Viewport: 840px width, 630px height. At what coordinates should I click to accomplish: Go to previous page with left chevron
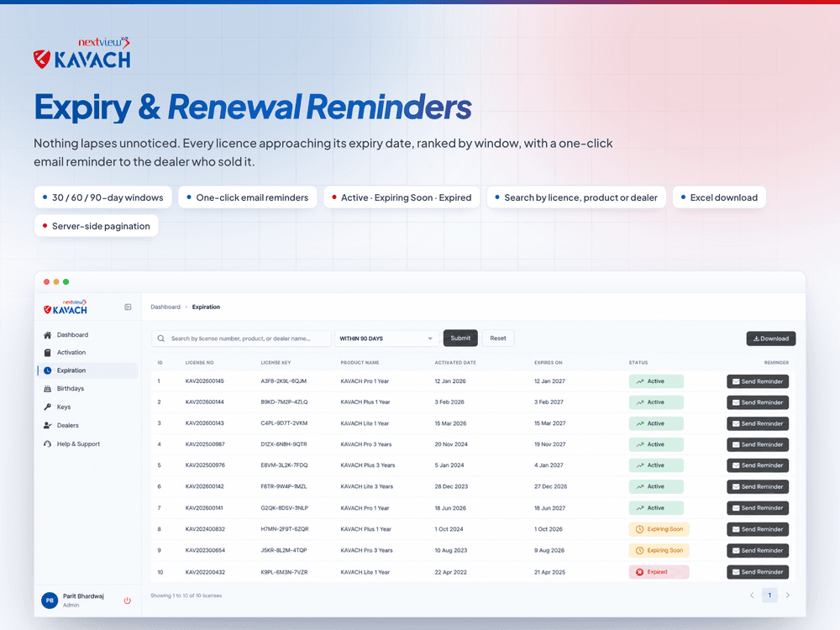[x=752, y=596]
